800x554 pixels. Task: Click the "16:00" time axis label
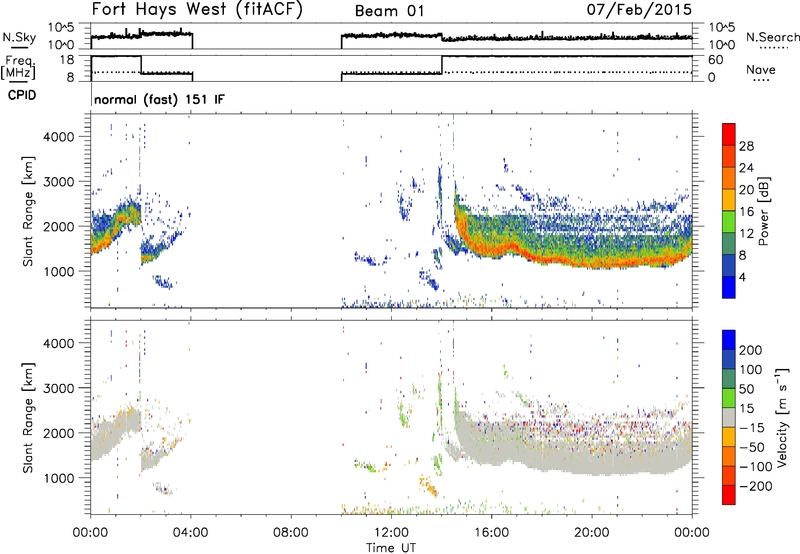point(492,533)
